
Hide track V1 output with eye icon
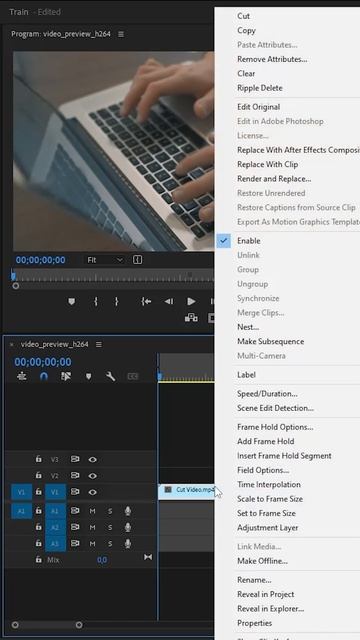pos(93,492)
